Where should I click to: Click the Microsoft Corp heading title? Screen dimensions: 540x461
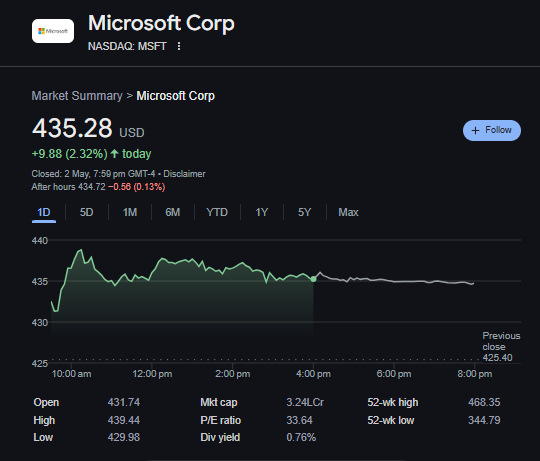161,23
